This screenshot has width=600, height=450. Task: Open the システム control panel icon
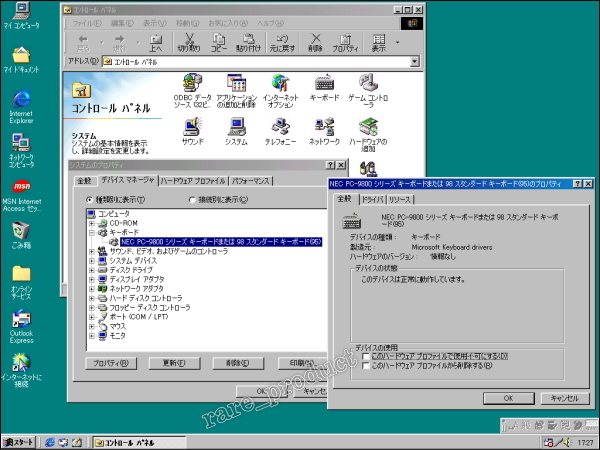(x=236, y=131)
